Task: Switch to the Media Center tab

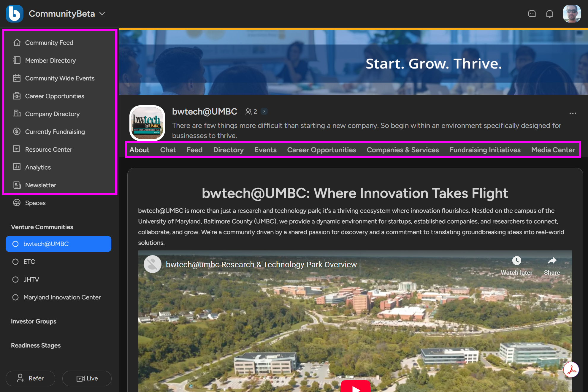Action: [x=553, y=150]
